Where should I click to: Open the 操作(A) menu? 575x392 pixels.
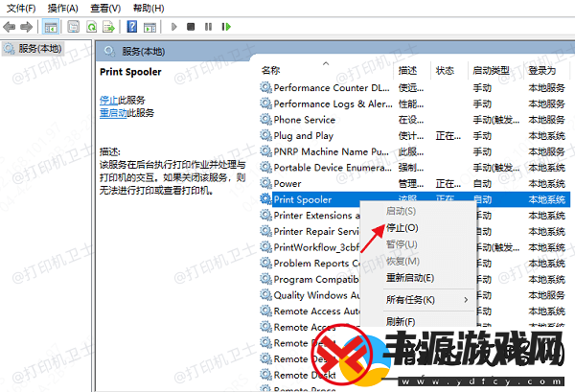point(63,8)
